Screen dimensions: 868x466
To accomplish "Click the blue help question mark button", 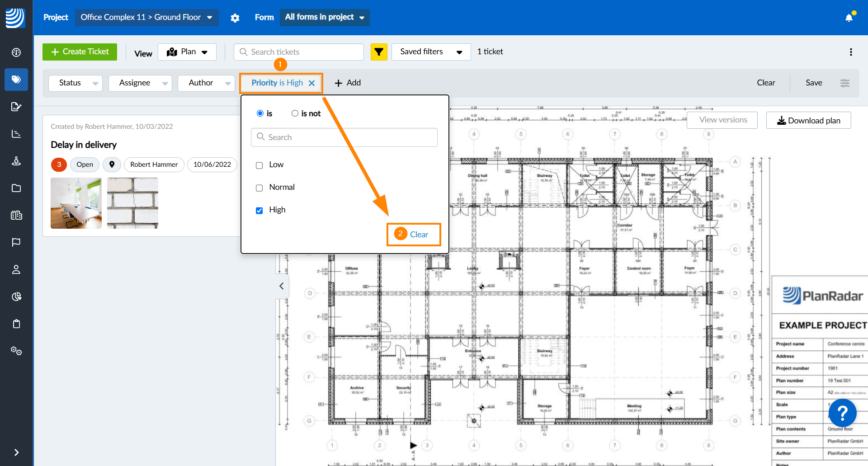I will coord(842,413).
